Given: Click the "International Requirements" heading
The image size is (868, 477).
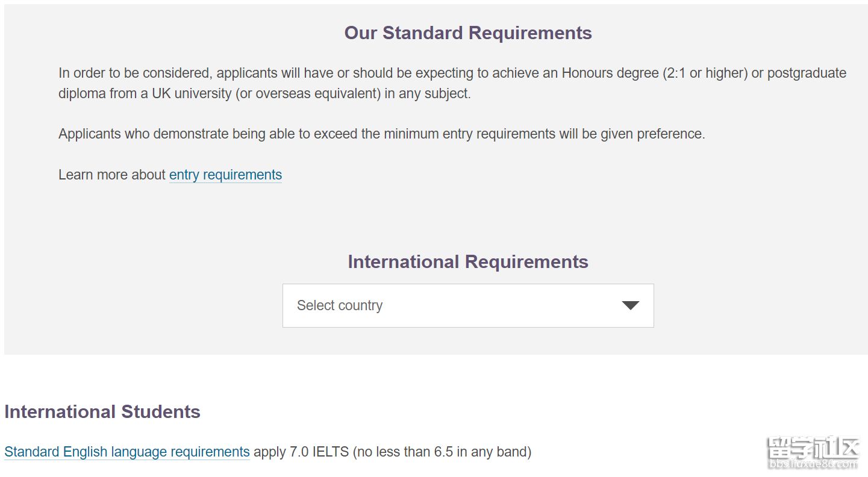Looking at the screenshot, I should click(x=467, y=261).
